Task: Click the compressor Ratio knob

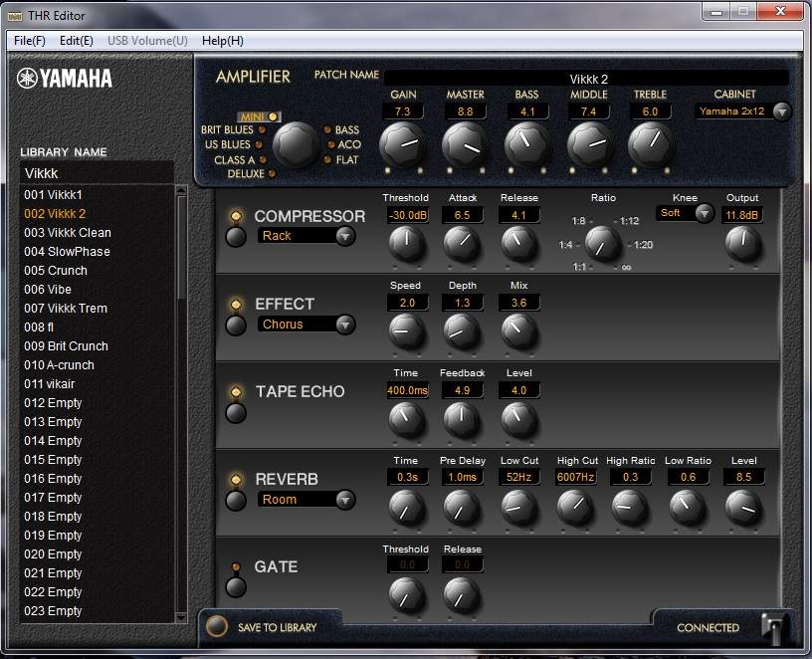Action: 602,243
